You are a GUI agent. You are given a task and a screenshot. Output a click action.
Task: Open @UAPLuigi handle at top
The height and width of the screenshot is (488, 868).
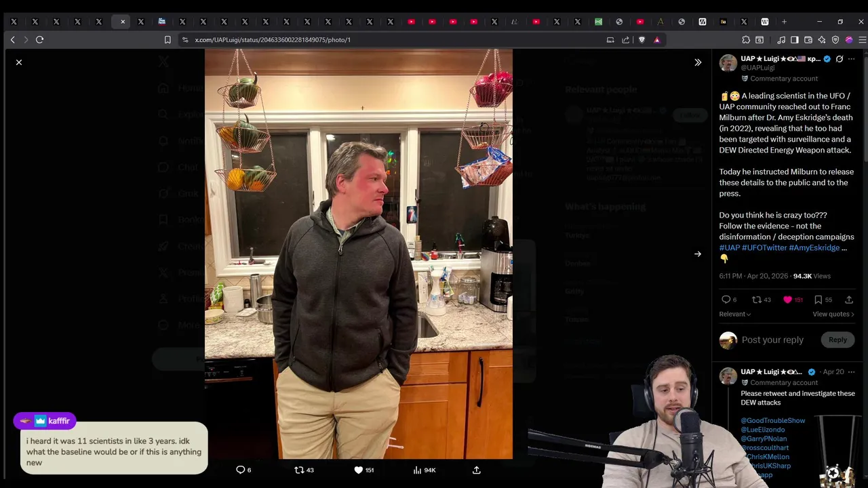(757, 68)
